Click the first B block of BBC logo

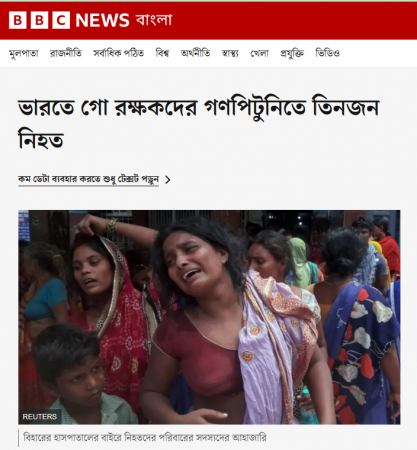(17, 20)
